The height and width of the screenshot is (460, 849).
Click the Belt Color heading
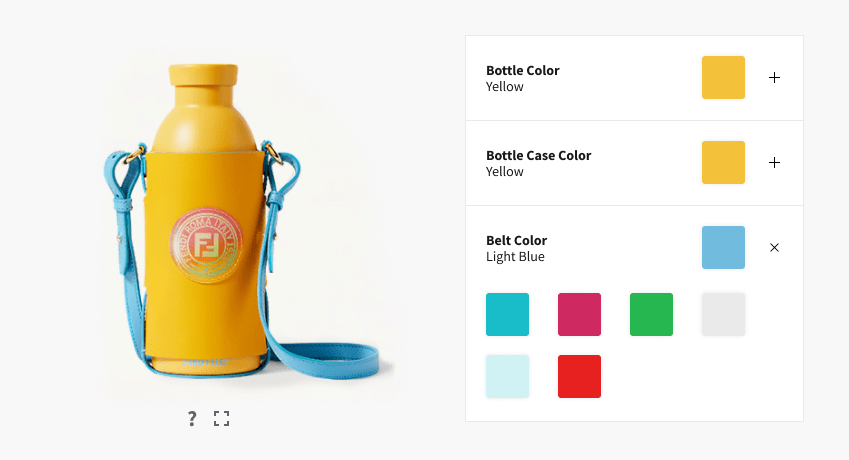coord(517,240)
